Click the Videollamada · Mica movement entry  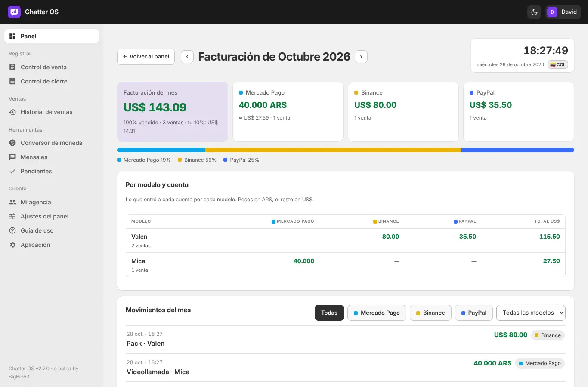(346, 368)
